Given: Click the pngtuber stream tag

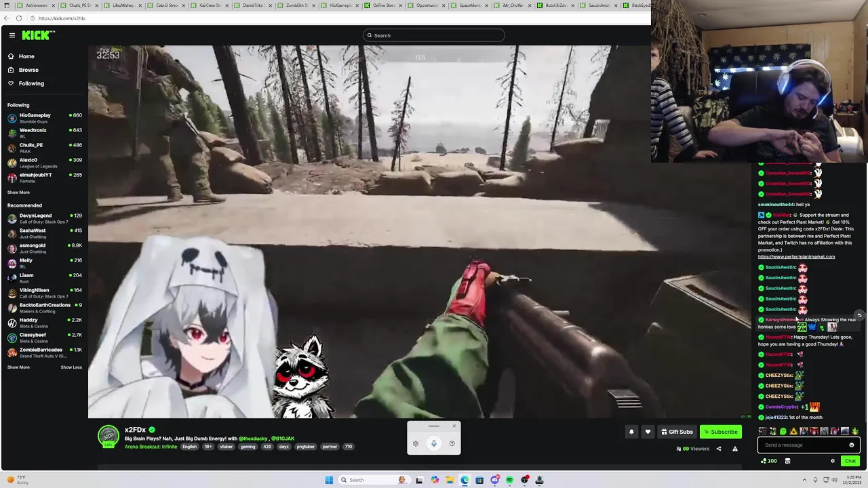Looking at the screenshot, I should (306, 447).
